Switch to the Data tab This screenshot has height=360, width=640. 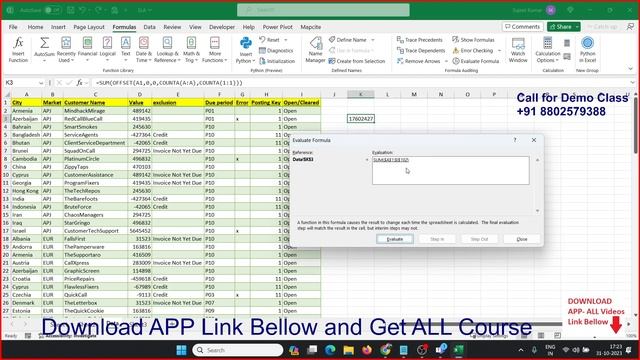tap(149, 27)
